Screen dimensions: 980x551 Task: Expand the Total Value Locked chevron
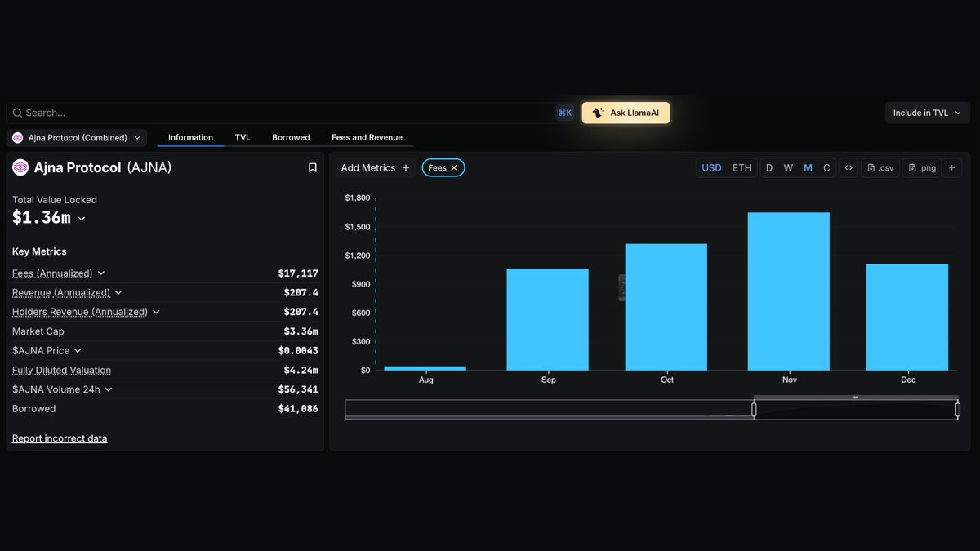[81, 219]
